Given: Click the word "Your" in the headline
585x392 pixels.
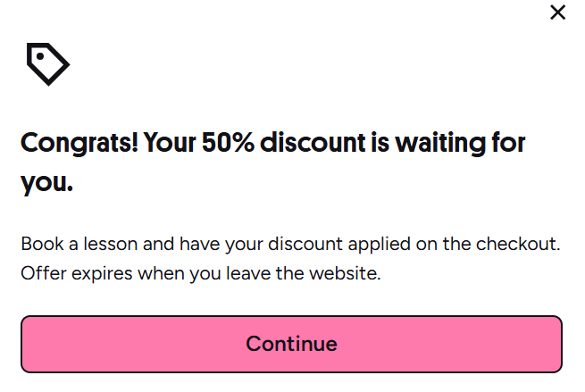Looking at the screenshot, I should 170,143.
